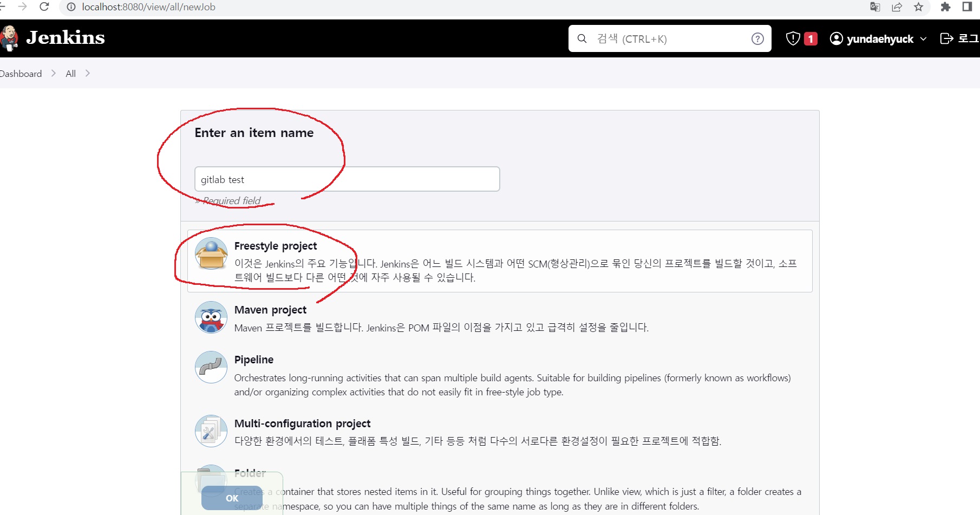Focus the search box with CTRL+K hint

(x=670, y=38)
